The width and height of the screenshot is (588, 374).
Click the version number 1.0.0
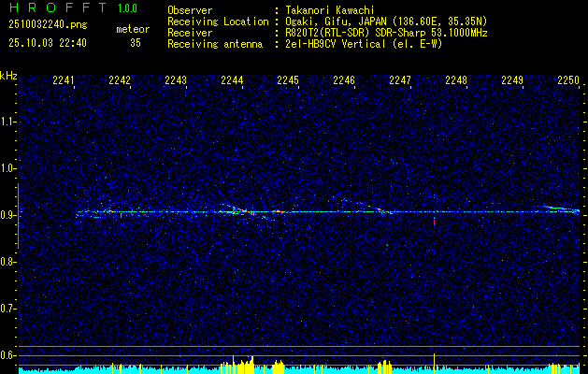127,8
